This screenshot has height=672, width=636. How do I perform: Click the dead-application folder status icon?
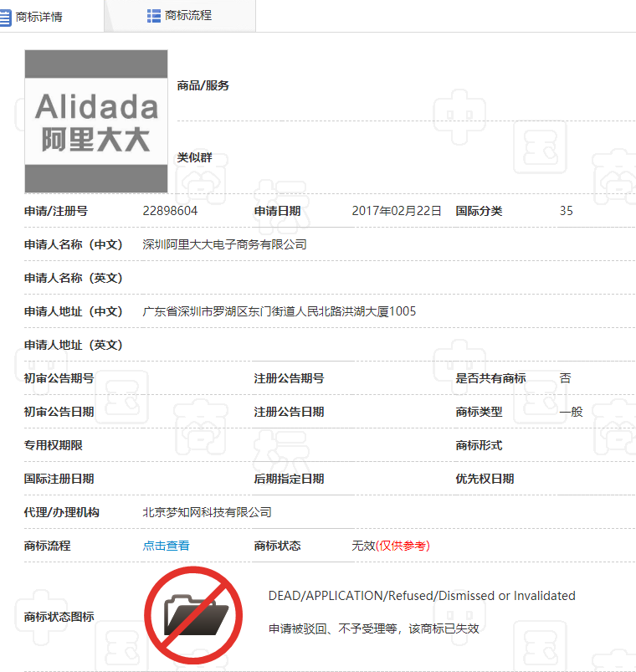[x=193, y=615]
